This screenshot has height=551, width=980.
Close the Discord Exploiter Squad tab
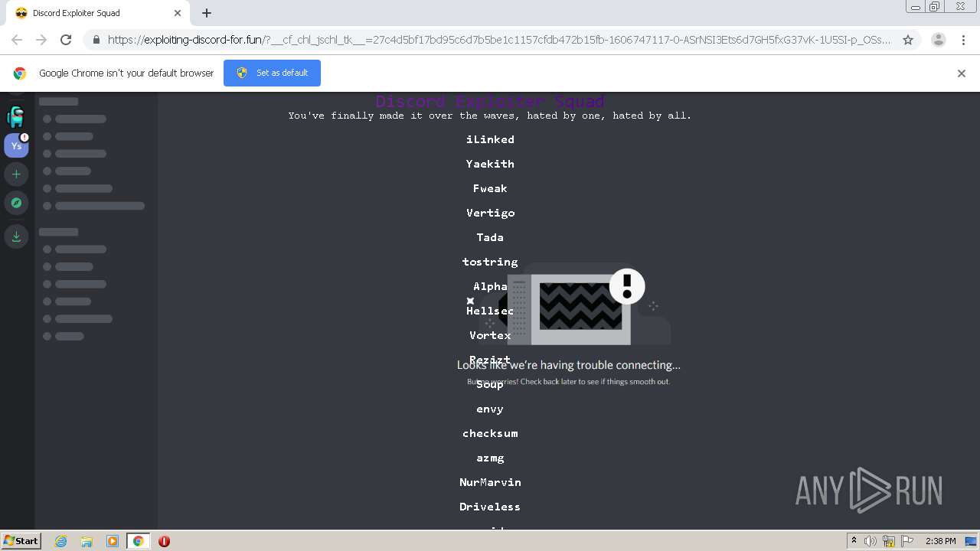[178, 13]
